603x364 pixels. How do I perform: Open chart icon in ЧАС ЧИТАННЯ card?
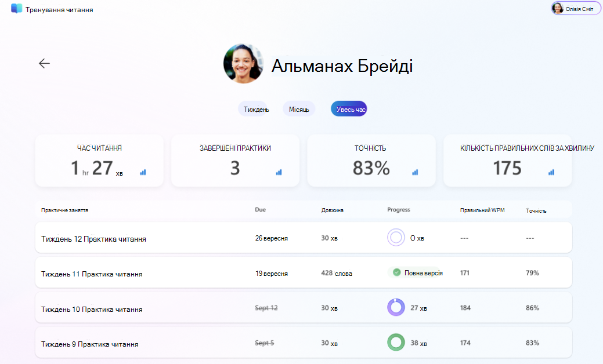143,172
